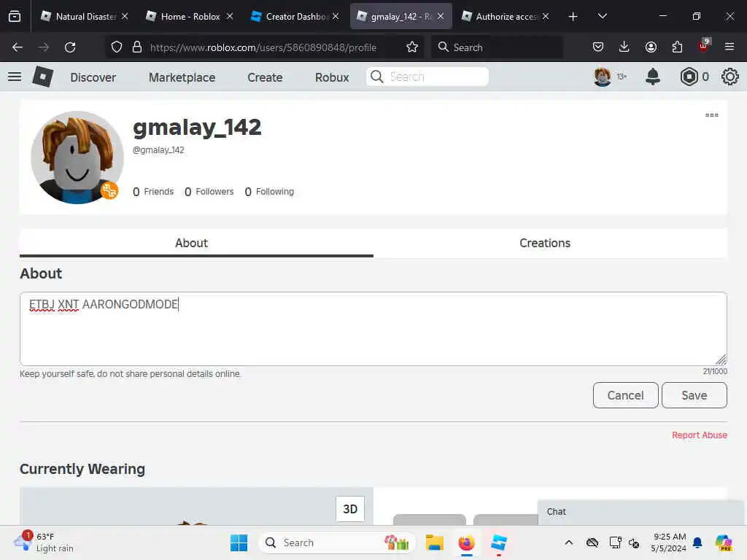View site security lock information
This screenshot has width=747, height=560.
[137, 47]
